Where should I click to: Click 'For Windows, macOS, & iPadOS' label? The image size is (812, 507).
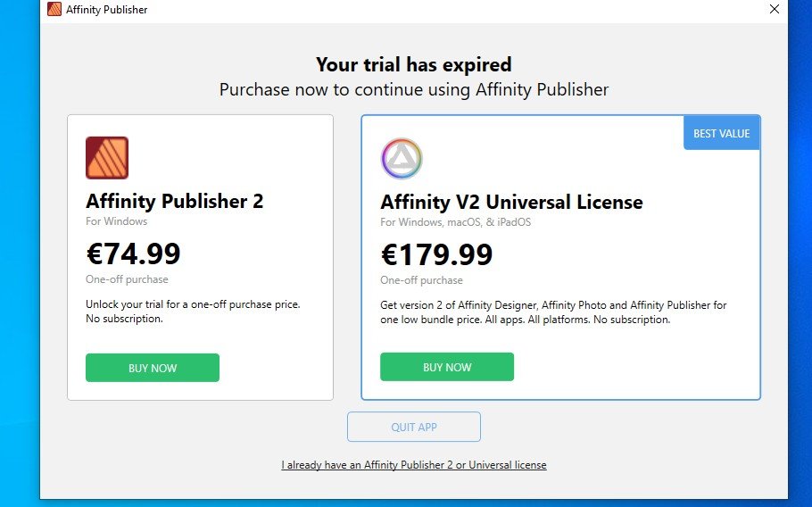(x=456, y=222)
